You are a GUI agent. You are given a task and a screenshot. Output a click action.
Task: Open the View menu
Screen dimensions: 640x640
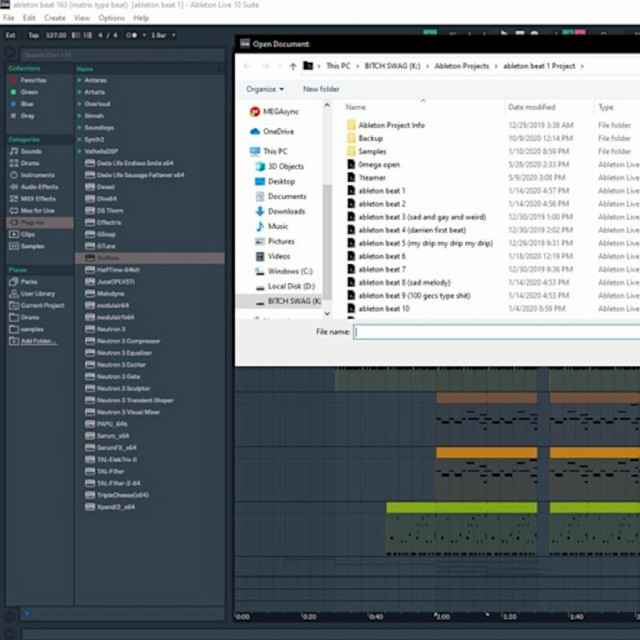coord(82,18)
